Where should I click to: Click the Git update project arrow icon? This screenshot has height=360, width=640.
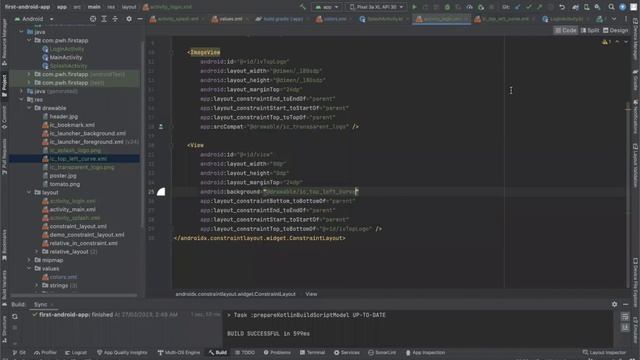(x=517, y=7)
